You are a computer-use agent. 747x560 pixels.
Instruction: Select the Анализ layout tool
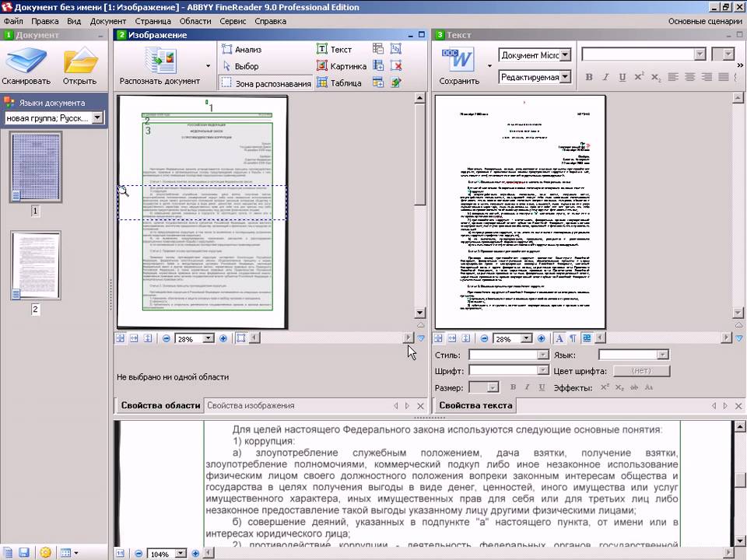pyautogui.click(x=241, y=50)
